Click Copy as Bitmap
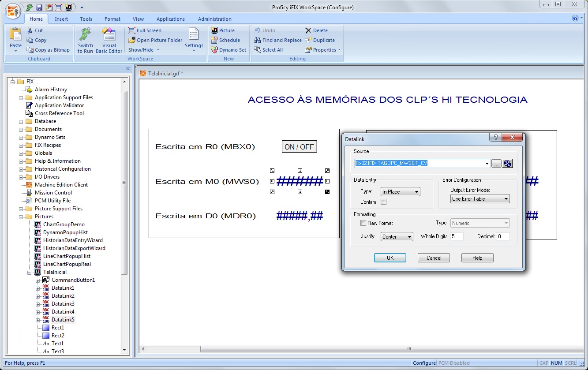The height and width of the screenshot is (370, 588). click(48, 50)
